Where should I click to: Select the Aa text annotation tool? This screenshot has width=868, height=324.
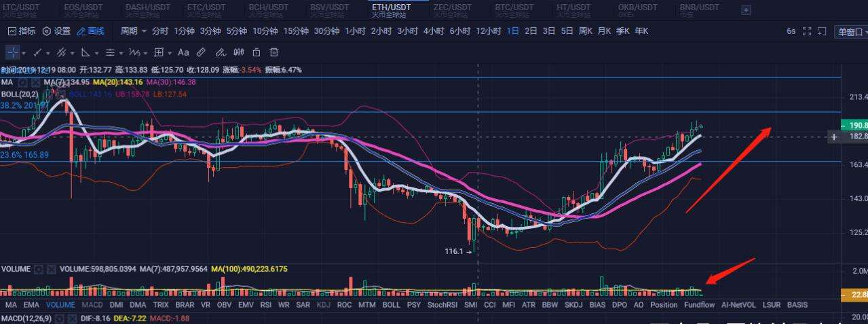click(x=183, y=52)
